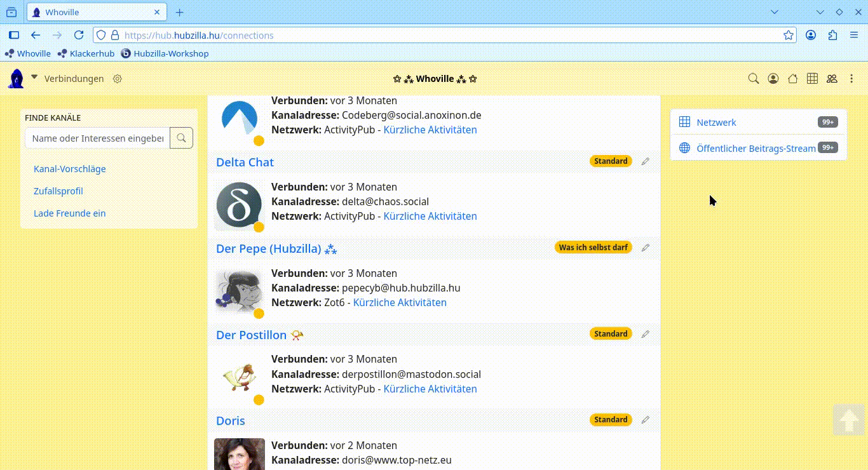Click the Zufallsprofil link
This screenshot has width=868, height=470.
coord(58,191)
